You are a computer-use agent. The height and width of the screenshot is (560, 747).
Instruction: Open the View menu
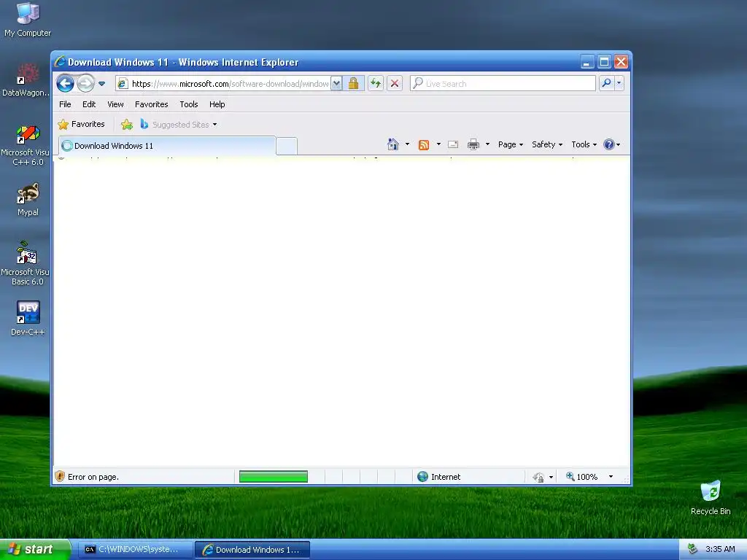click(115, 104)
